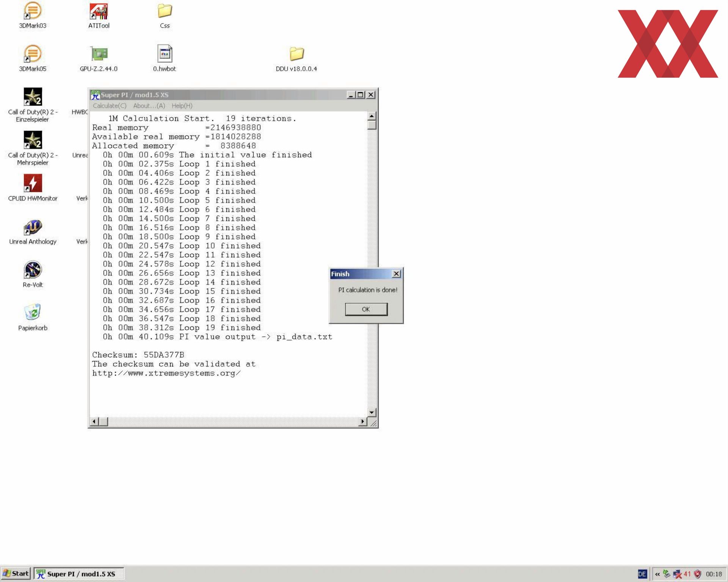Launch Unreal Anthology shortcut
Viewport: 728px width, 582px height.
(x=33, y=227)
